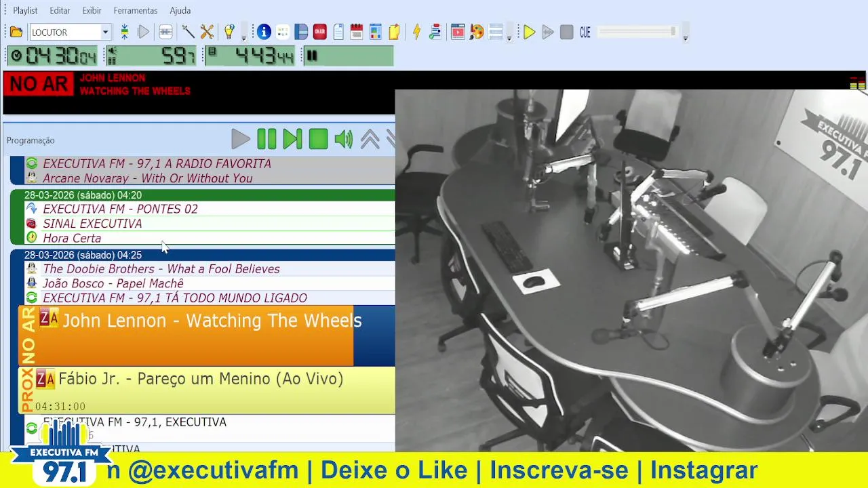Click the green skip next button
The height and width of the screenshot is (488, 868).
[x=292, y=139]
